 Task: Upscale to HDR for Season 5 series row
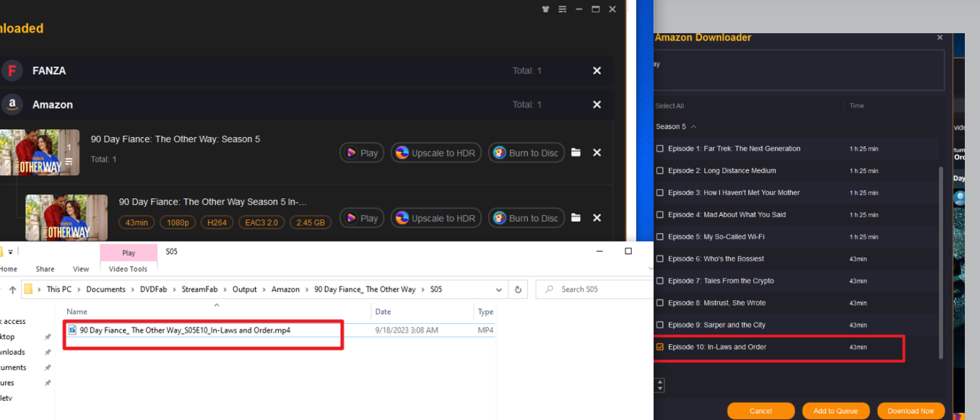click(436, 153)
